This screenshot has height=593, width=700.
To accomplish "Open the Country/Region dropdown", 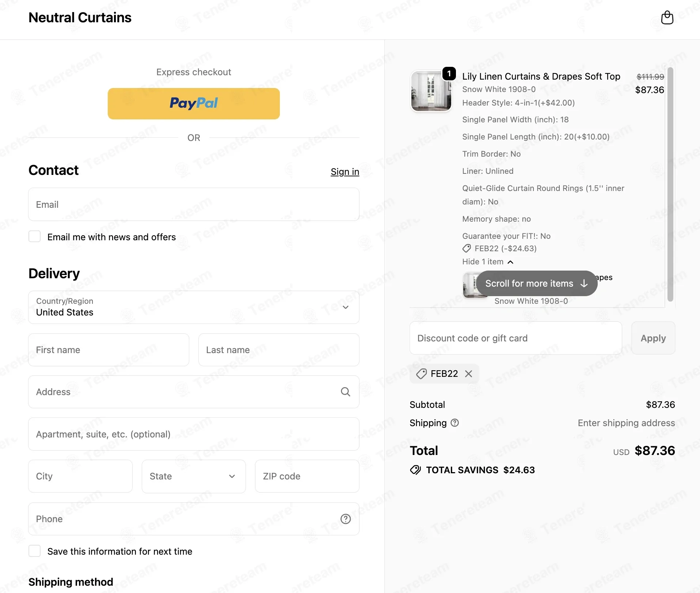I will click(x=194, y=307).
